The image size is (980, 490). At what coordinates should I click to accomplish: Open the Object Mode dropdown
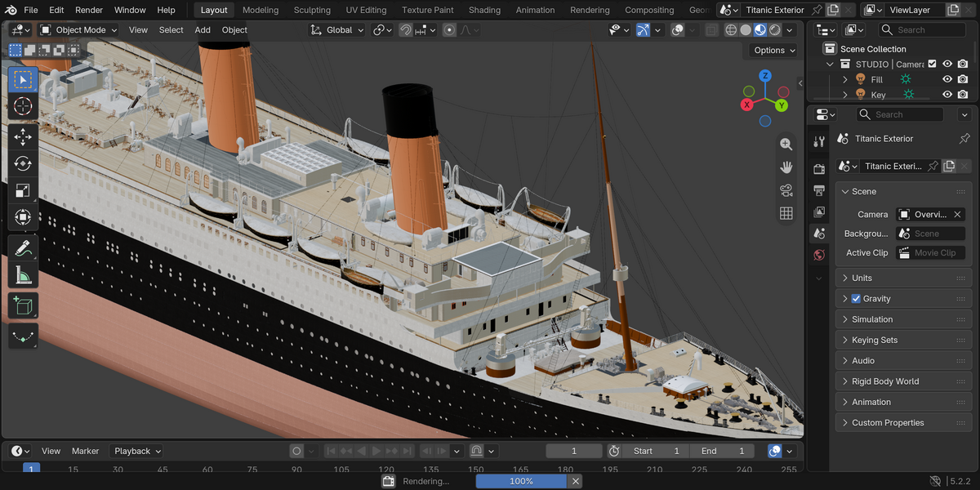coord(78,30)
